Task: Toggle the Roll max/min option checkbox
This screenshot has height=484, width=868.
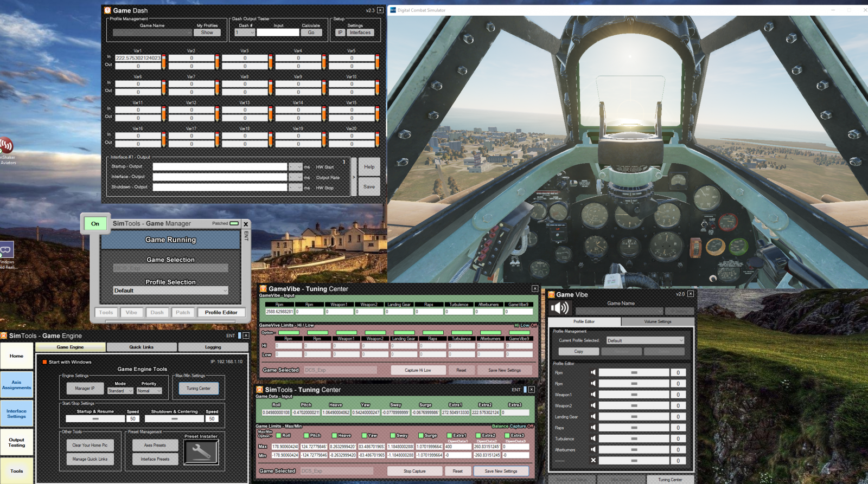Action: point(278,435)
